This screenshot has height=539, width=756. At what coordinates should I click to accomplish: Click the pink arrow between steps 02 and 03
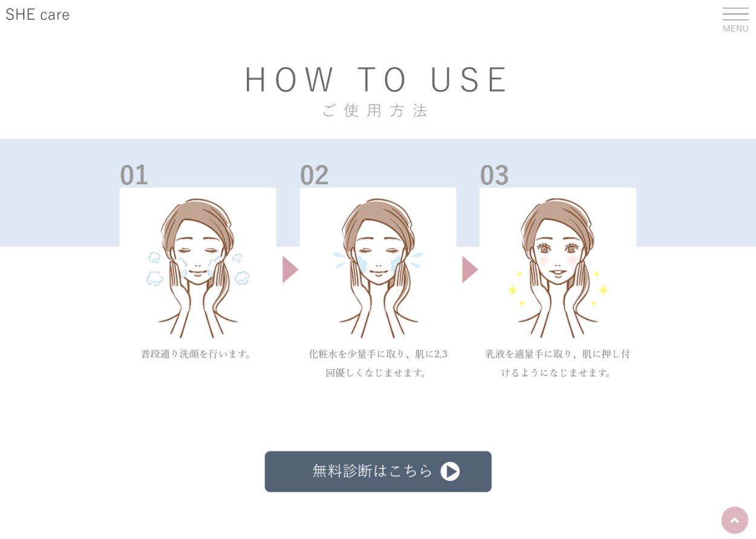point(470,269)
